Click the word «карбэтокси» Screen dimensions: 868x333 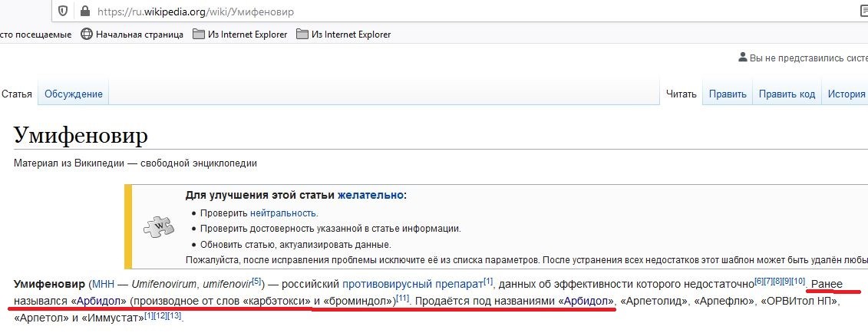(277, 302)
